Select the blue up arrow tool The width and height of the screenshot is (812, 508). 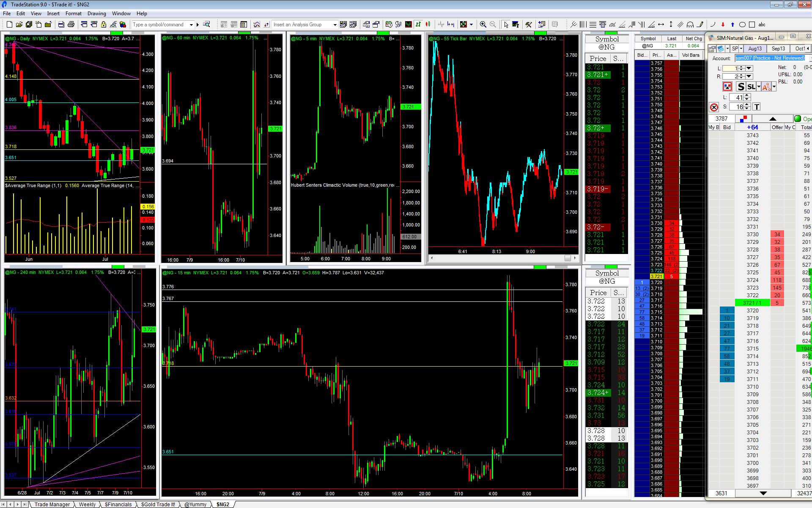click(732, 25)
